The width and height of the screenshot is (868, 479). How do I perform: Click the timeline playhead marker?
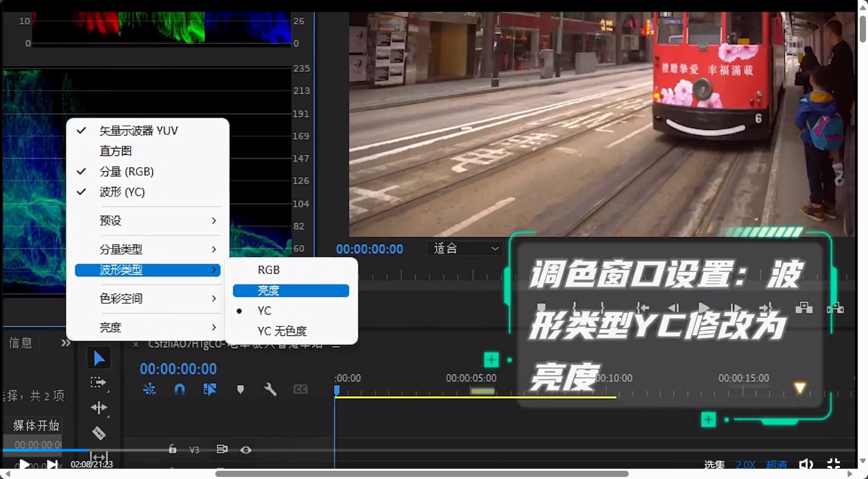337,390
